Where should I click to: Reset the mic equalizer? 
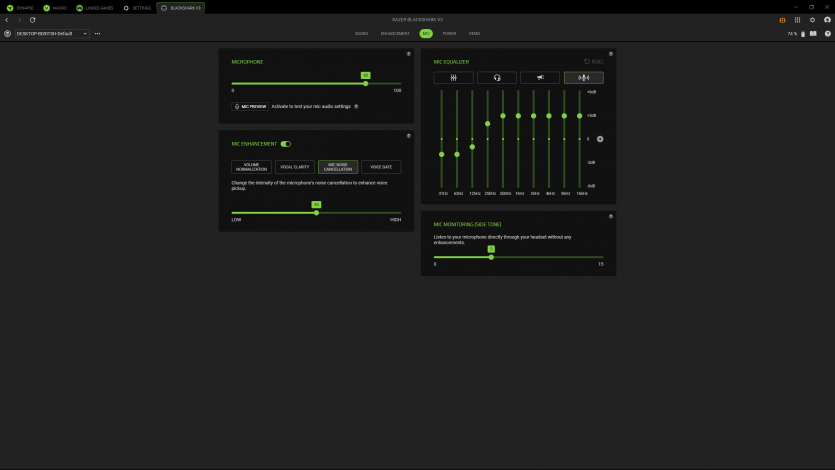594,62
